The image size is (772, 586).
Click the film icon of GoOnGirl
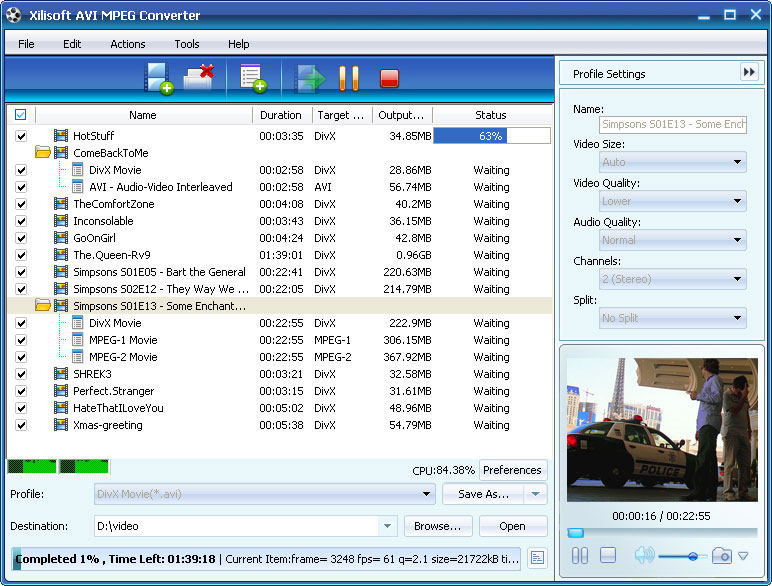click(x=61, y=238)
